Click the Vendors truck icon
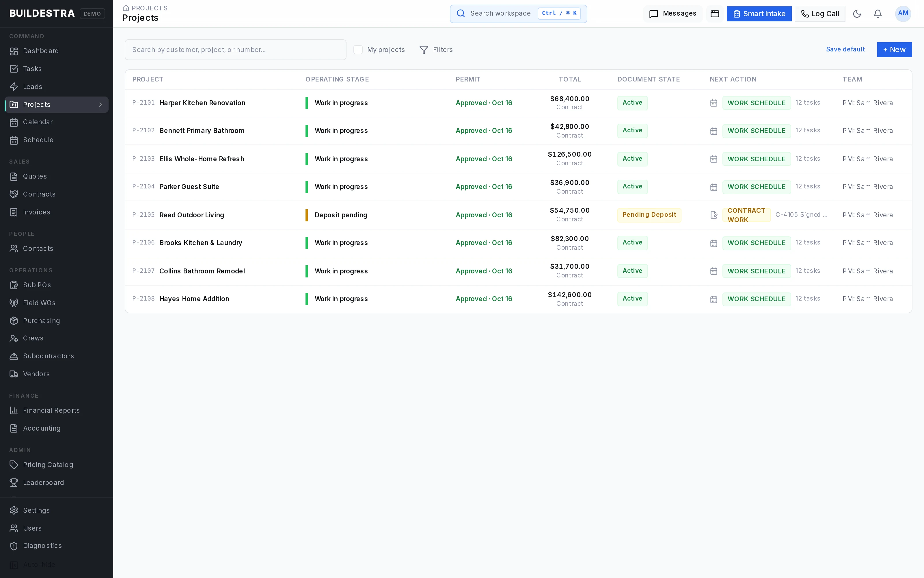924x578 pixels. click(14, 374)
